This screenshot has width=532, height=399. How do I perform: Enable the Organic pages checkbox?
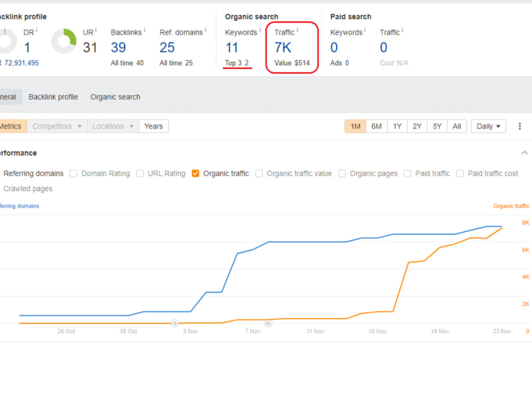(x=342, y=173)
